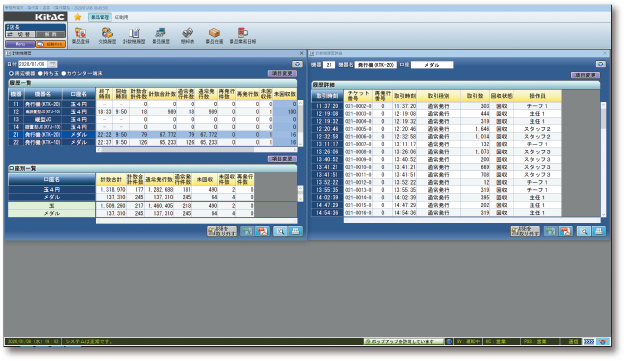Click the green status message in status bar
The image size is (624, 361).
[x=404, y=341]
